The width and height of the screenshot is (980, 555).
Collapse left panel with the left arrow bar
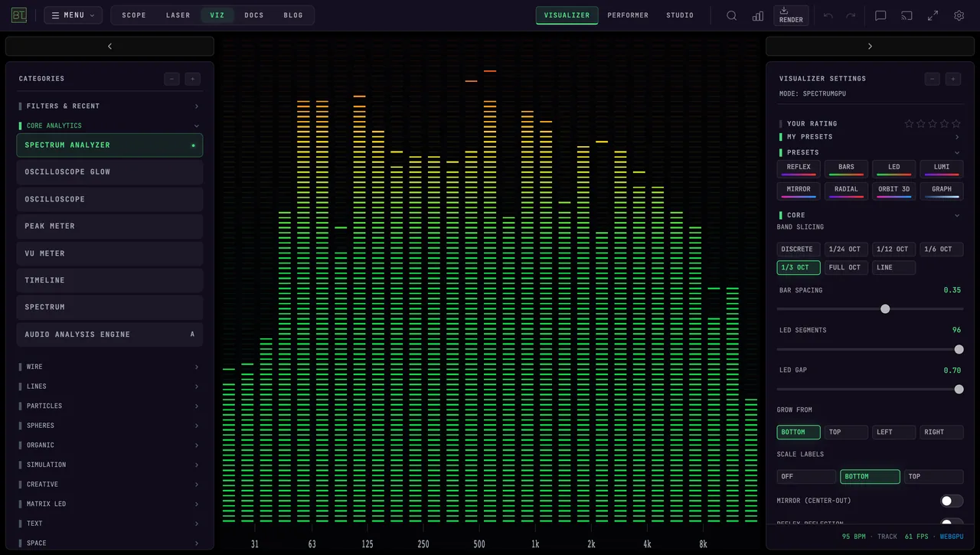coord(109,46)
